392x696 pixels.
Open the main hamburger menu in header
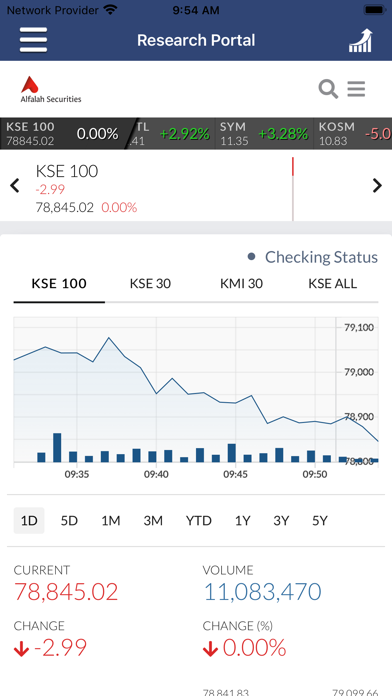tap(33, 40)
